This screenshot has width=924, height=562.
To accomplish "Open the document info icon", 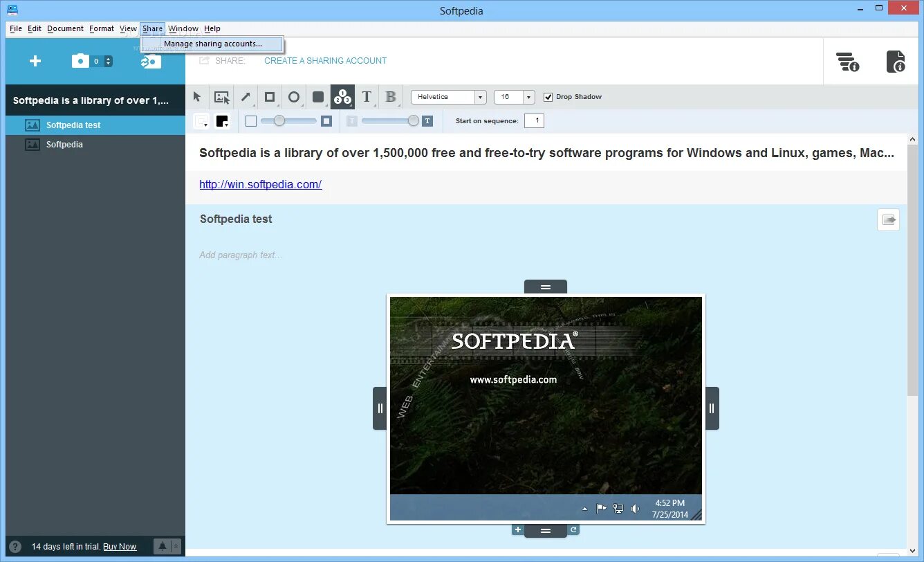I will coord(896,62).
